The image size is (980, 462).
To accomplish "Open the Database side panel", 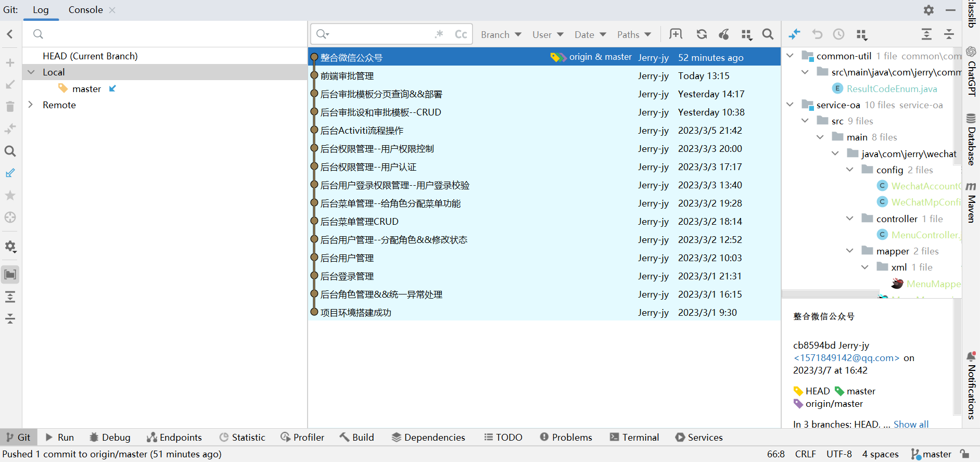I will pyautogui.click(x=971, y=139).
